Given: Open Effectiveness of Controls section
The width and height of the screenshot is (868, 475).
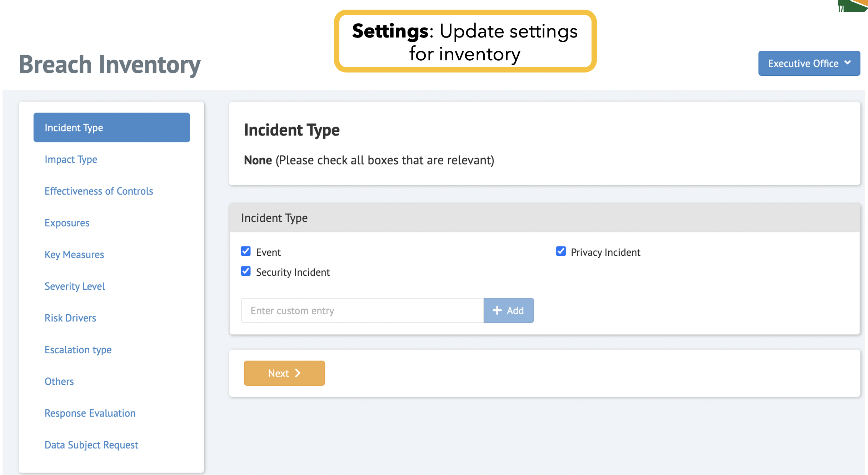Looking at the screenshot, I should click(99, 191).
